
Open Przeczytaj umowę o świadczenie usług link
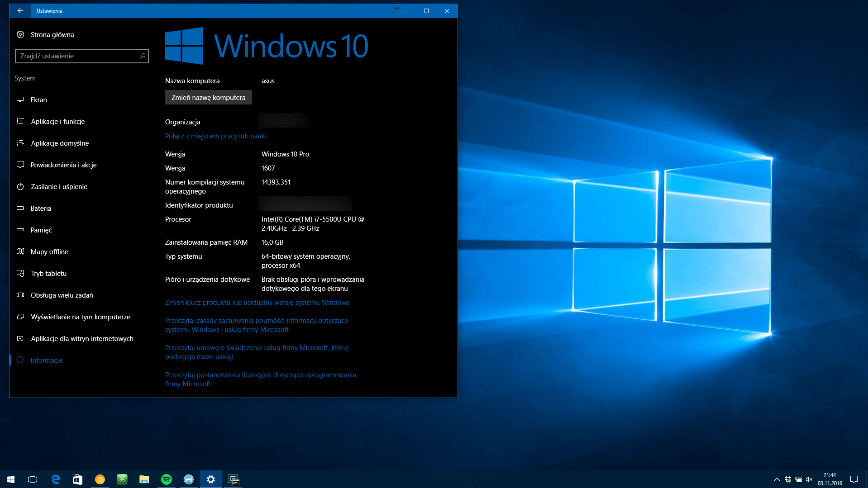pyautogui.click(x=257, y=352)
